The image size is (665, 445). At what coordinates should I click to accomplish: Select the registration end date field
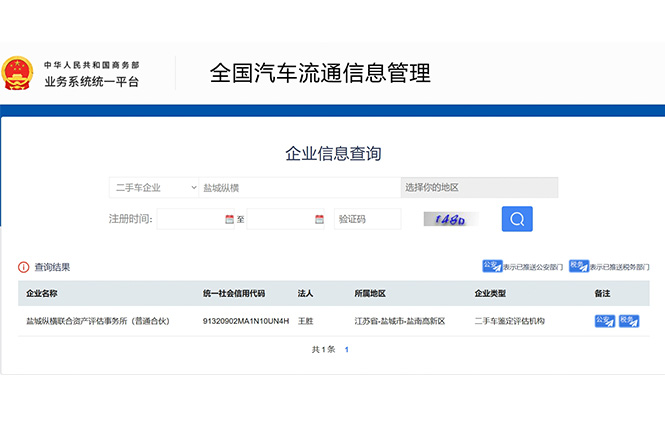[x=280, y=219]
